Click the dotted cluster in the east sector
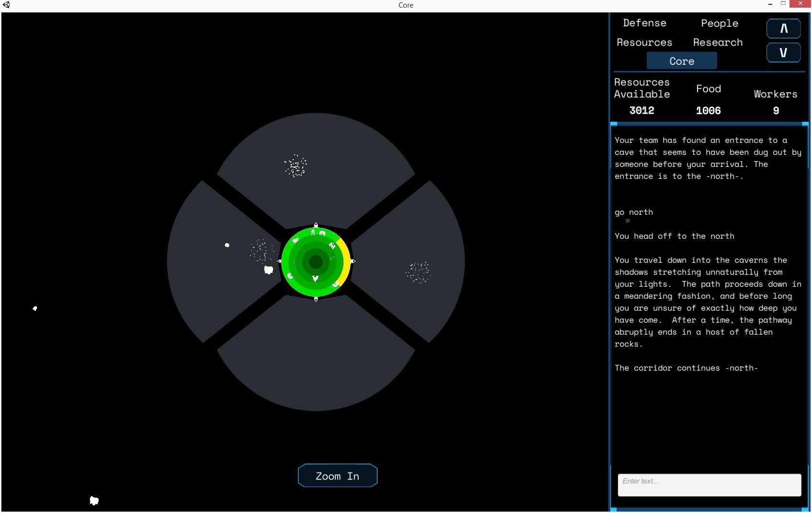Screen dimensions: 812x513 pos(418,272)
